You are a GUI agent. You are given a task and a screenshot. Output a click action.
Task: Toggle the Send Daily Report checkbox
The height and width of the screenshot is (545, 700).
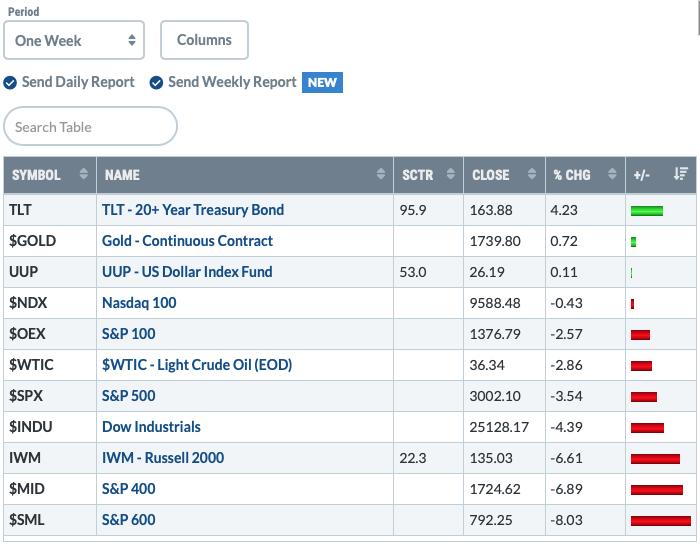pyautogui.click(x=10, y=83)
